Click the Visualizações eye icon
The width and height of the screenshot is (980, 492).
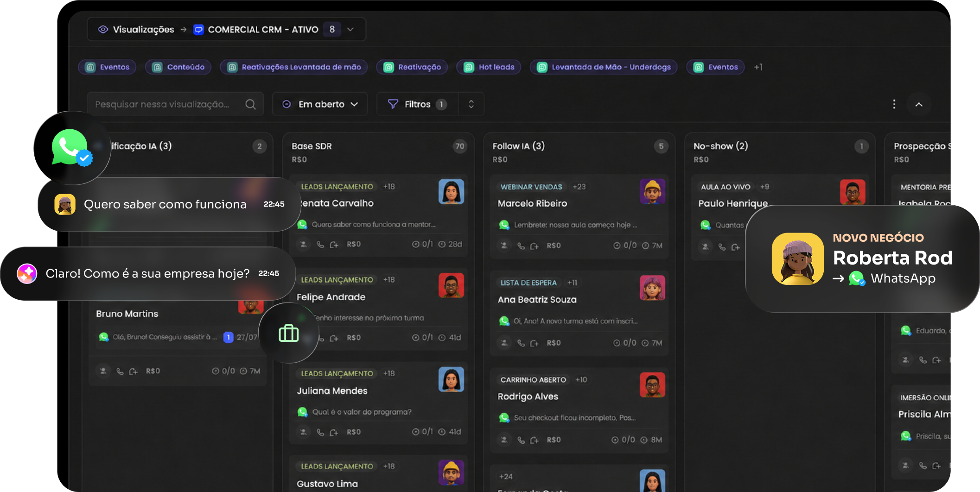click(x=103, y=29)
